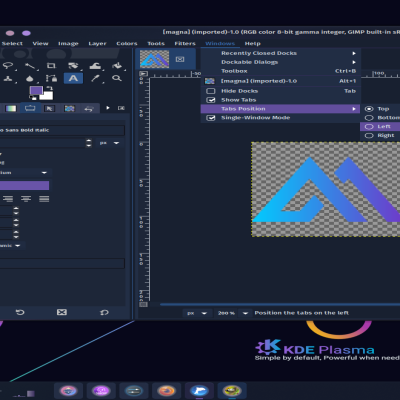This screenshot has height=400, width=400.
Task: Reset colors to black and white
Action: pyautogui.click(x=33, y=98)
